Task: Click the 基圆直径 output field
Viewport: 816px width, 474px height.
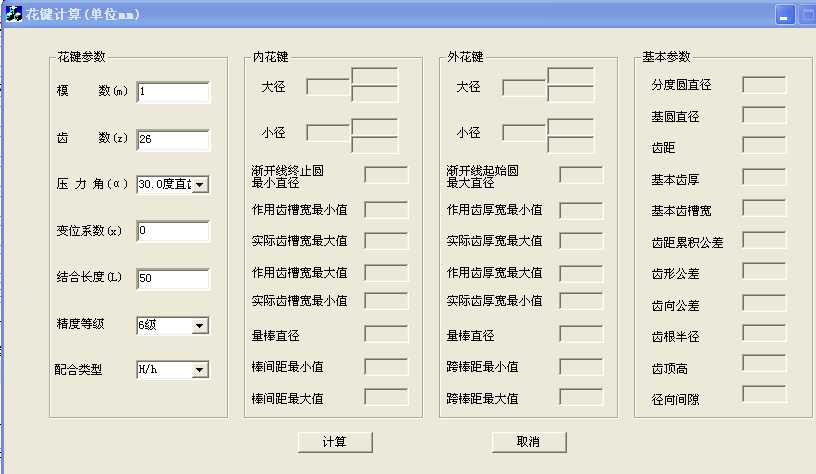Action: [x=764, y=114]
